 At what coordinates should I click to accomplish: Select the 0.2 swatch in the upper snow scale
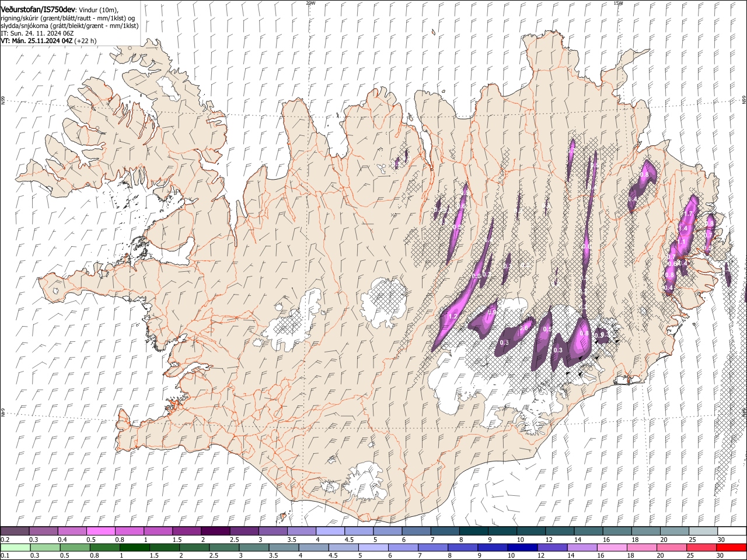tap(15, 531)
